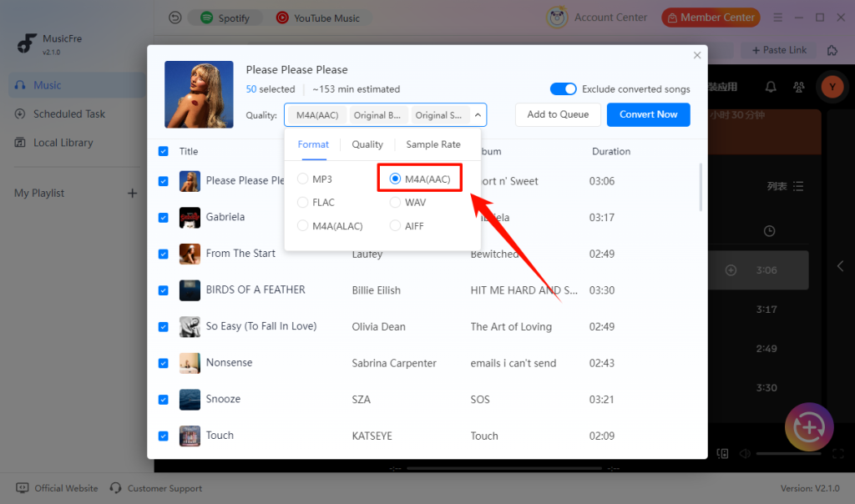The image size is (855, 504).
Task: Collapse the right panel with chevron arrow
Action: coord(840,266)
